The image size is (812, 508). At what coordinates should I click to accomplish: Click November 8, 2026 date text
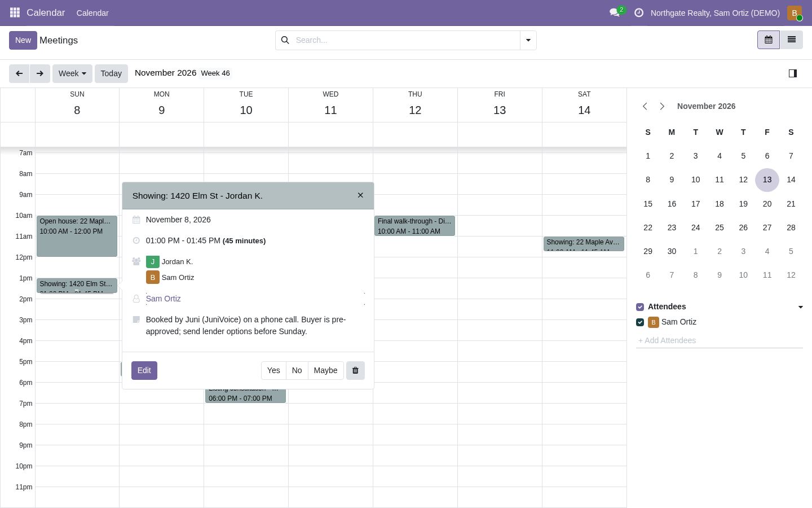coord(178,220)
